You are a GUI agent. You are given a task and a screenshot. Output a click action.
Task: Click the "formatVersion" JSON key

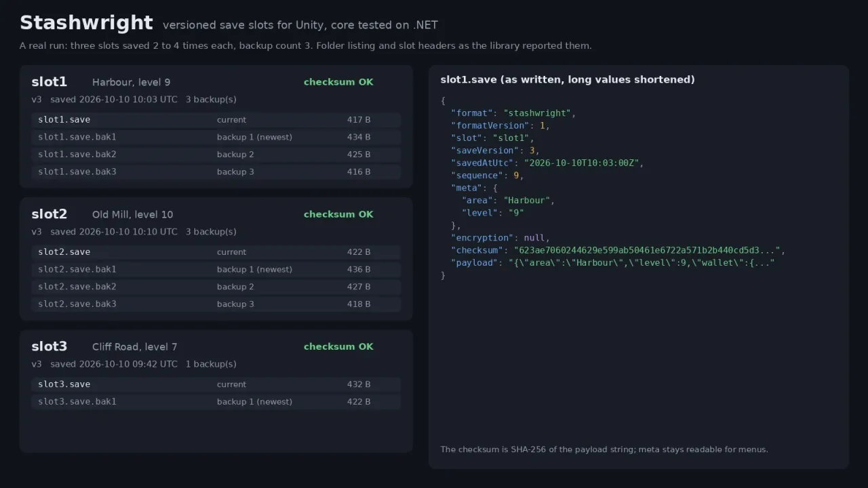[490, 125]
